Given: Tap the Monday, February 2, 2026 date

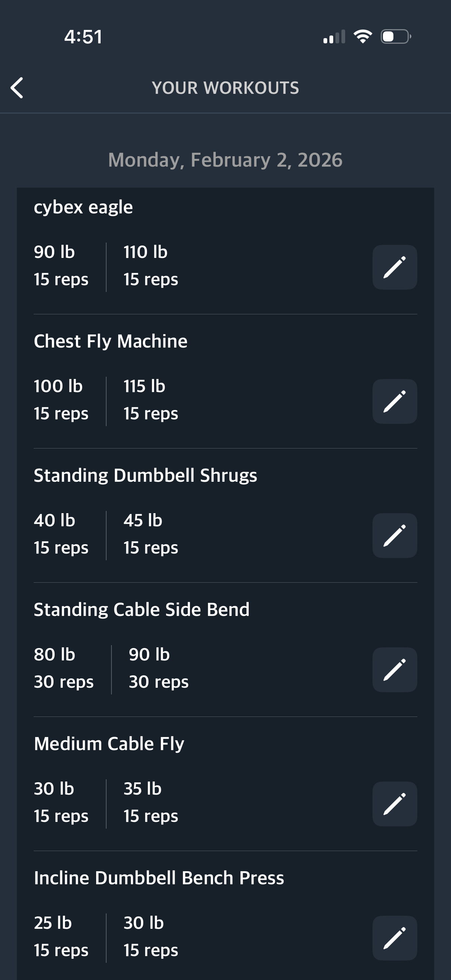Looking at the screenshot, I should click(225, 160).
